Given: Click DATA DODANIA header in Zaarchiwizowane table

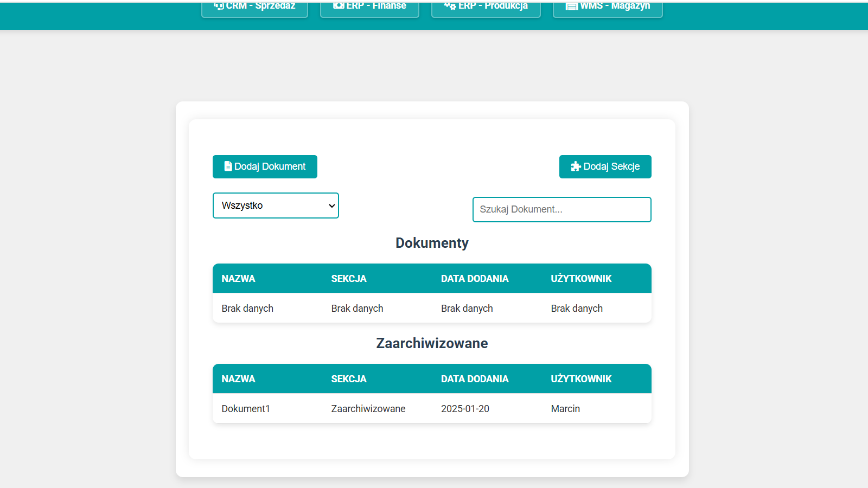Looking at the screenshot, I should coord(475,379).
